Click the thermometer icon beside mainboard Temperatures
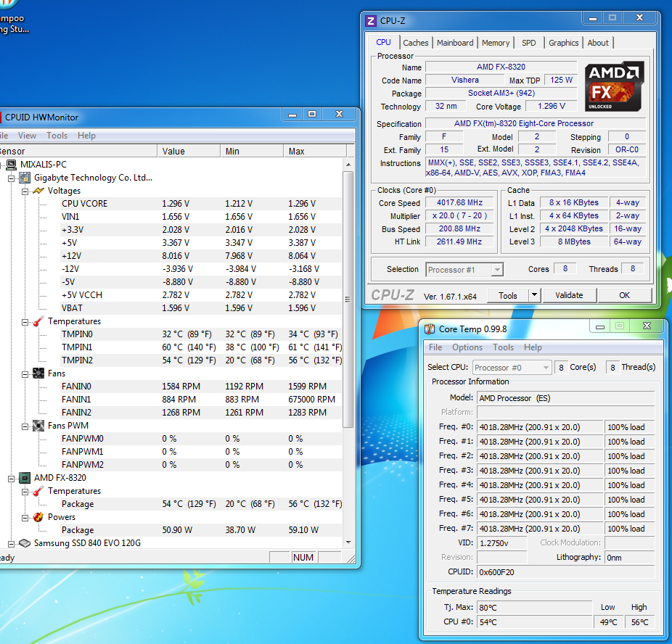The height and width of the screenshot is (644, 672). [38, 321]
